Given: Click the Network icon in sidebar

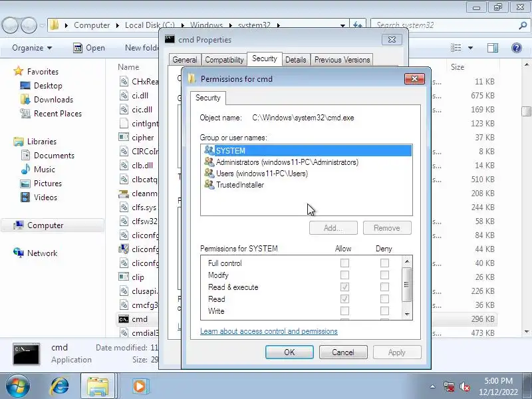Looking at the screenshot, I should coord(19,253).
